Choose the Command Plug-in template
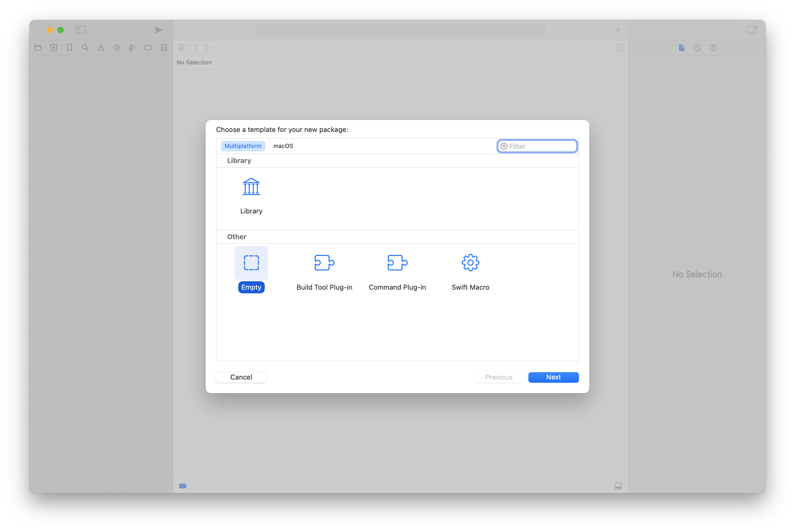The image size is (795, 532). point(397,263)
